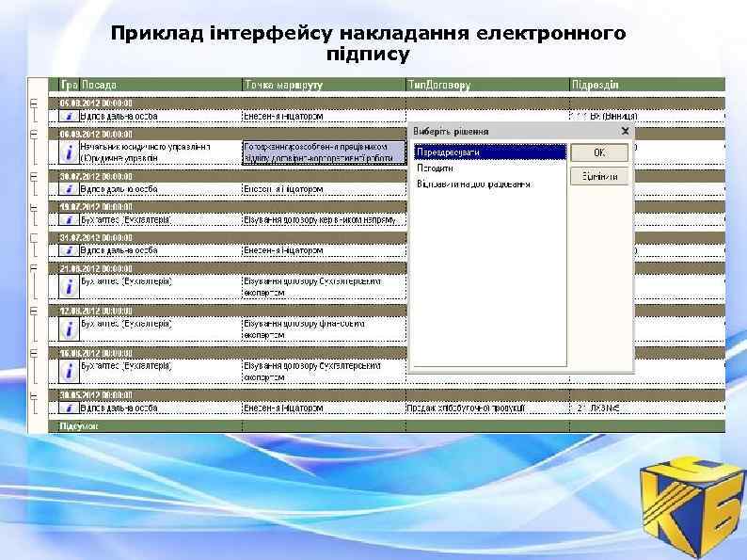The height and width of the screenshot is (560, 747).
Task: Sort by the Точка маршруту column header
Action: click(x=324, y=85)
